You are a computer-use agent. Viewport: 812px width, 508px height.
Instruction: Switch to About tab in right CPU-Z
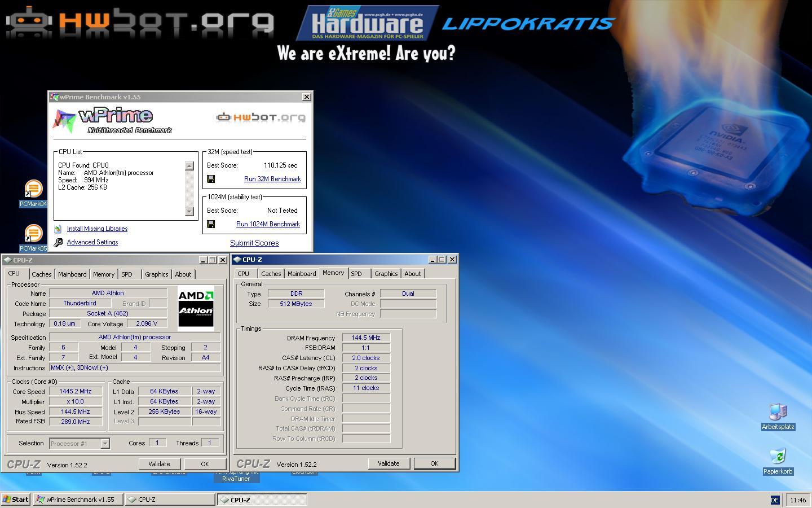coord(412,274)
